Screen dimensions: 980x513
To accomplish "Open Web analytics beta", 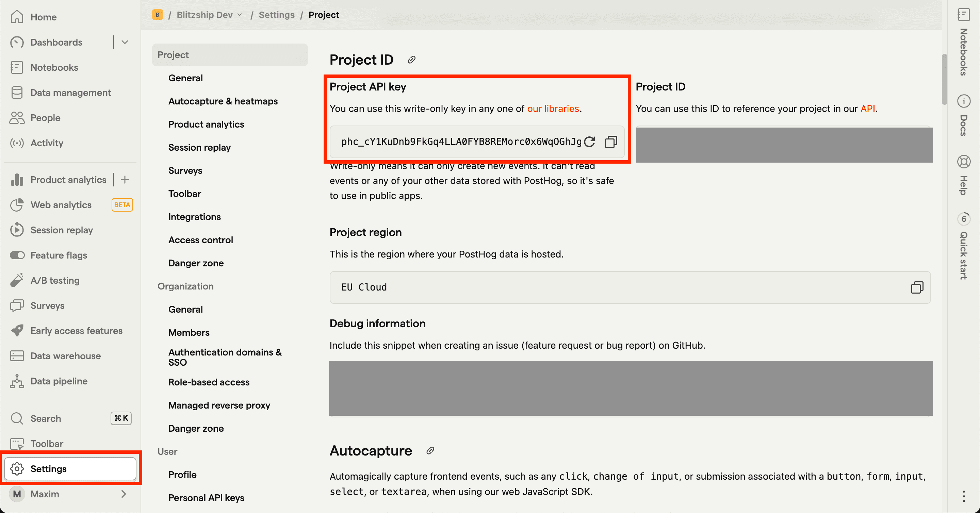I will (61, 205).
